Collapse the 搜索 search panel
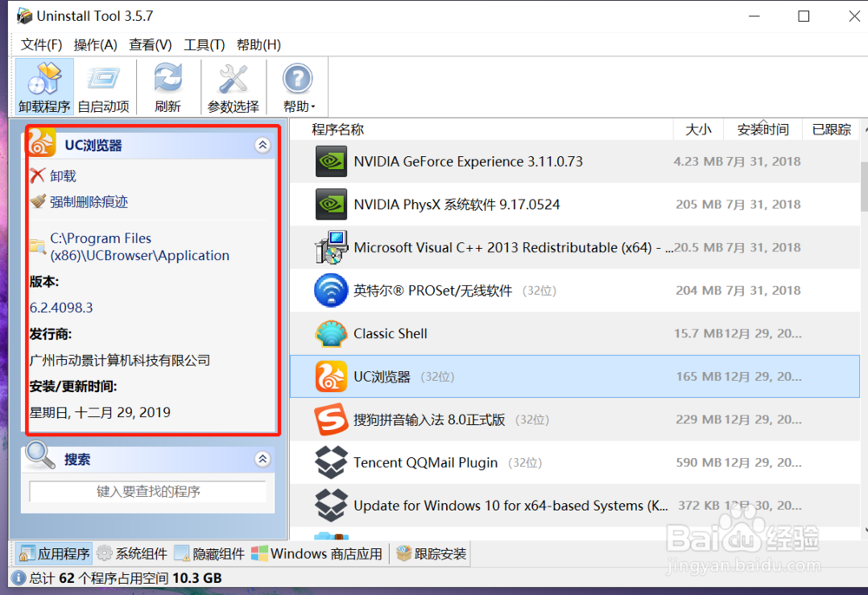The height and width of the screenshot is (595, 868). coord(262,459)
